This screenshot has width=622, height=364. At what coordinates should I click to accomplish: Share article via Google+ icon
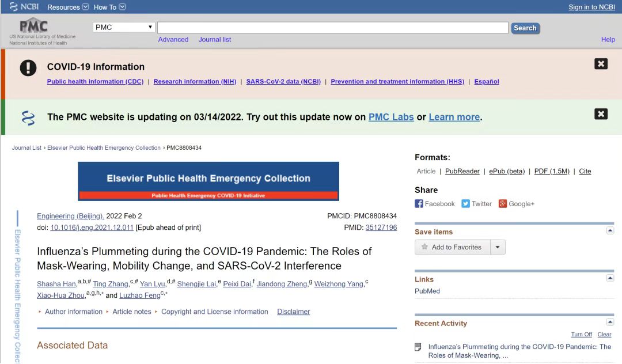pos(503,204)
